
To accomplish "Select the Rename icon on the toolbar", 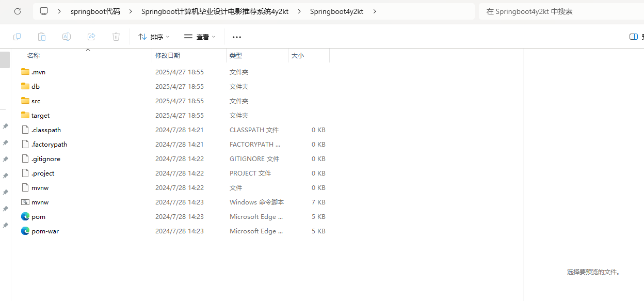I will coord(67,37).
